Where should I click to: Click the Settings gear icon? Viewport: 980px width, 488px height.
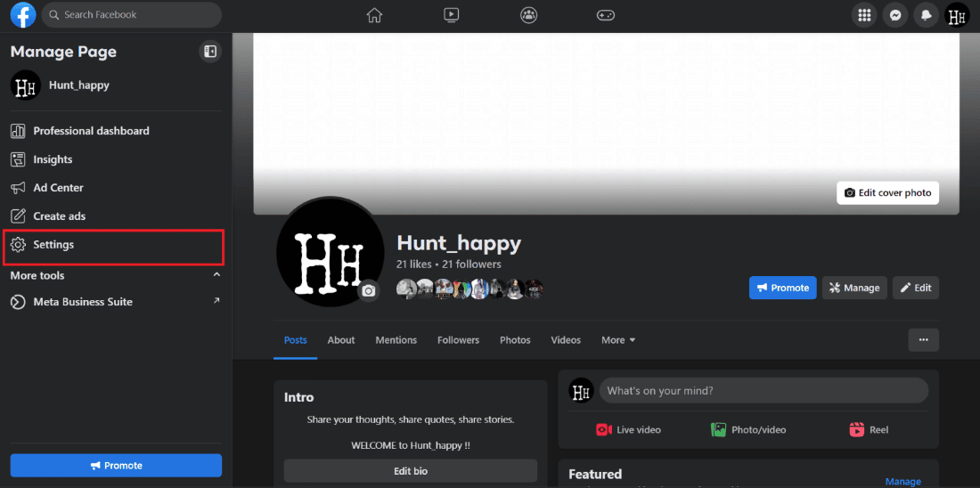pos(18,245)
